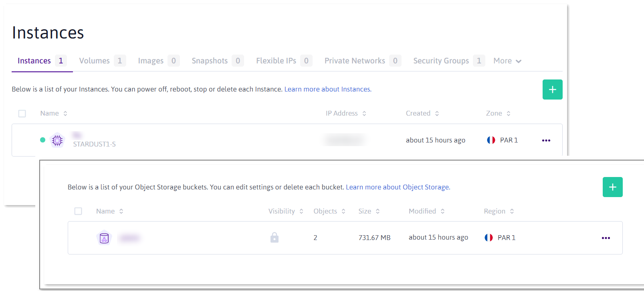Sort instances by Zone column
The height and width of the screenshot is (291, 644).
click(x=498, y=114)
